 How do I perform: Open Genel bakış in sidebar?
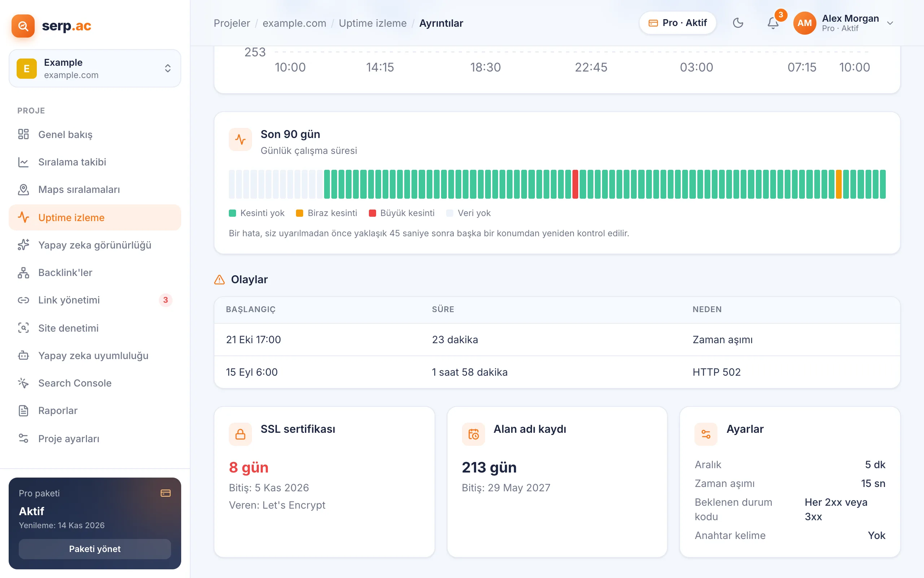click(x=95, y=134)
